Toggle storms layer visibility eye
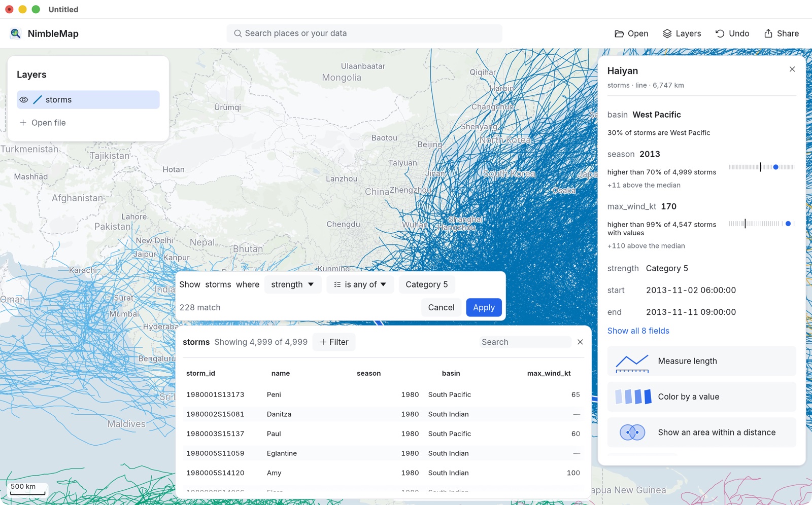This screenshot has width=812, height=505. coord(24,100)
